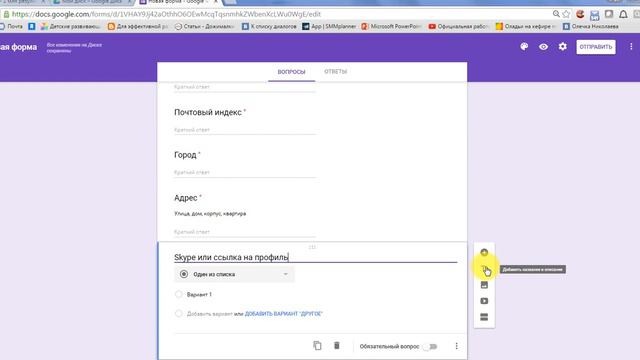Add a new question plus icon
The width and height of the screenshot is (640, 360).
point(484,253)
